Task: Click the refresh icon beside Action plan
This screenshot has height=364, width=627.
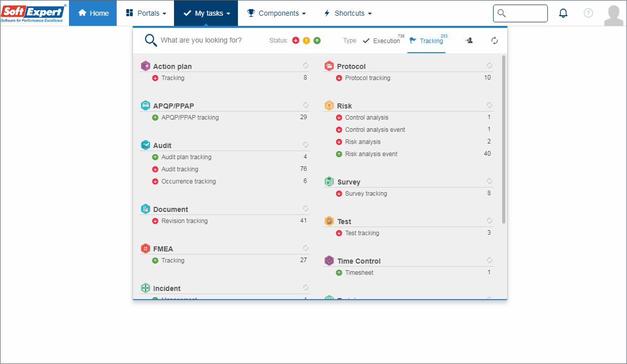Action: pos(306,65)
